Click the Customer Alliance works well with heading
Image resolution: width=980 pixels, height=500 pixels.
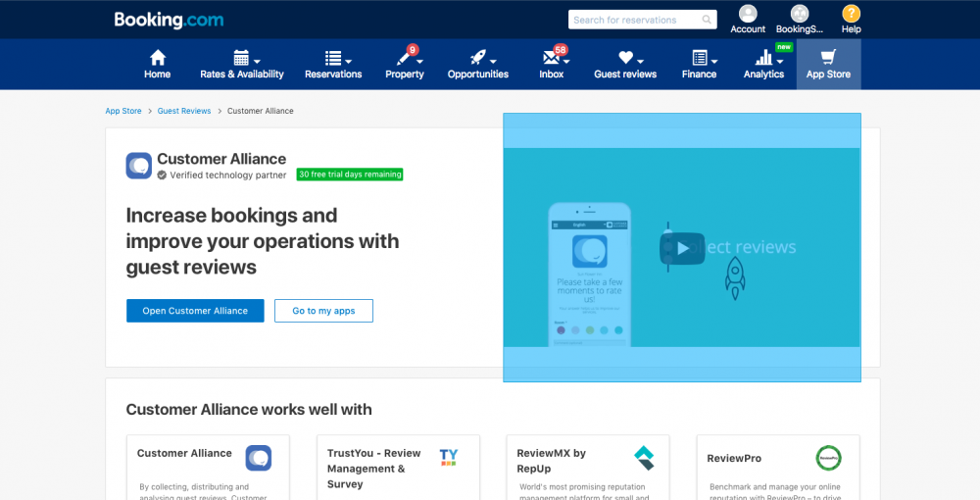click(x=249, y=410)
